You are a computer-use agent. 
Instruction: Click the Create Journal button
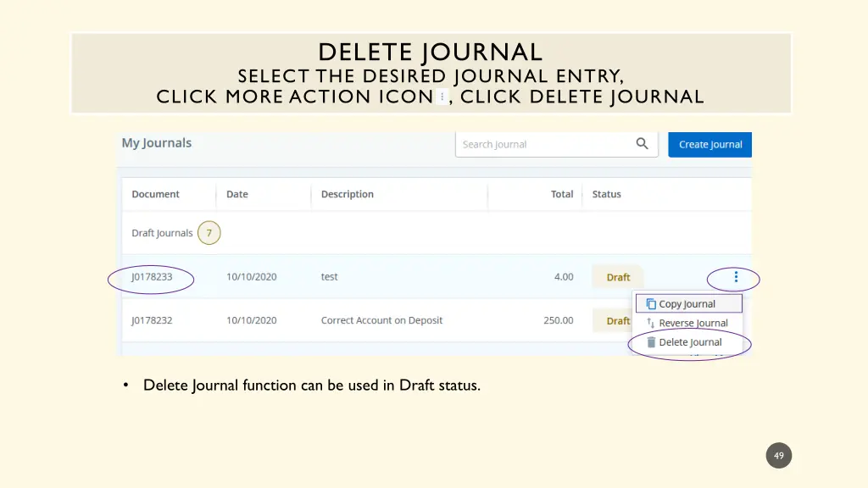709,144
